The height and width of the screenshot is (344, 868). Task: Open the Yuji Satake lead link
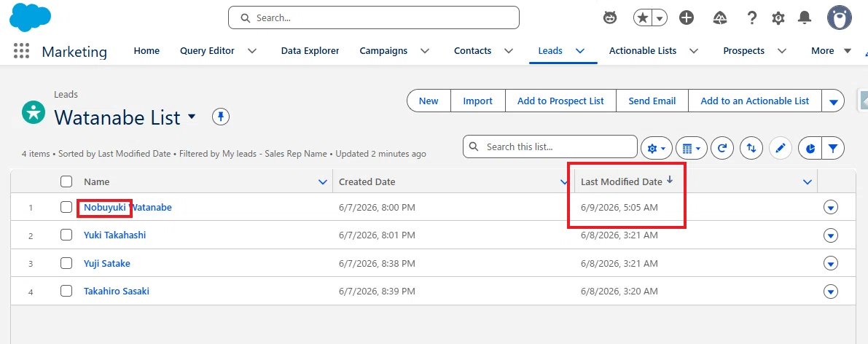[107, 263]
